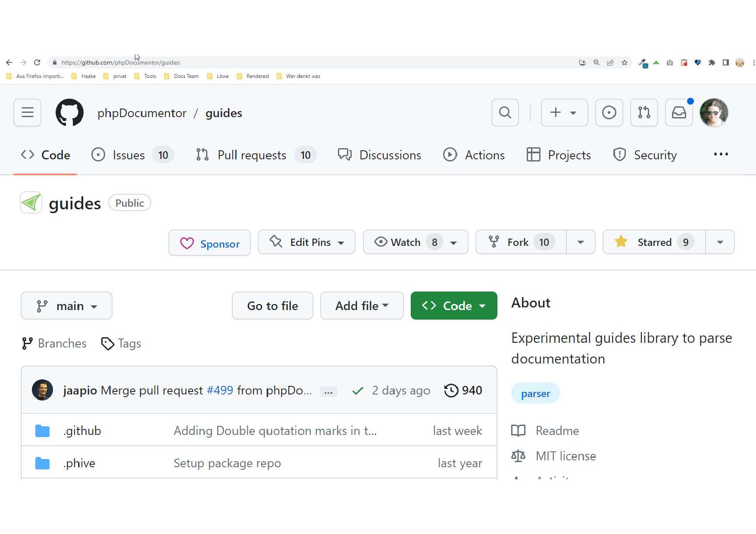Open GitHub search with magnifier icon
Image resolution: width=756 pixels, height=534 pixels.
coord(505,113)
